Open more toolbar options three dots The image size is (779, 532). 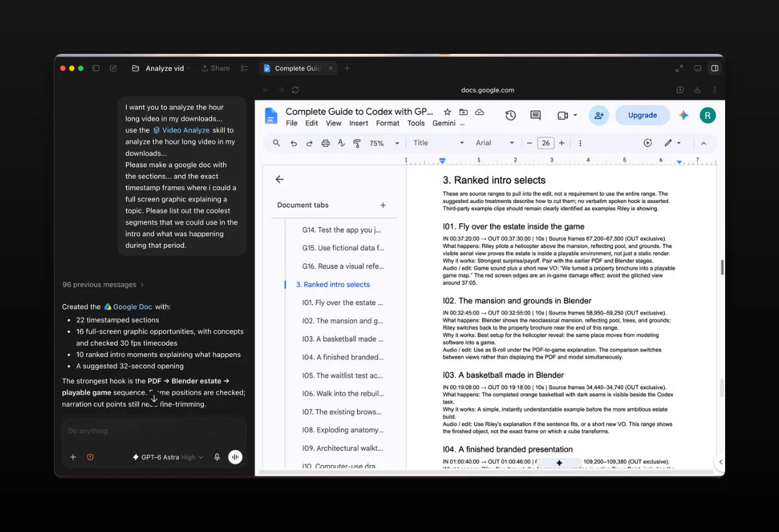(580, 143)
